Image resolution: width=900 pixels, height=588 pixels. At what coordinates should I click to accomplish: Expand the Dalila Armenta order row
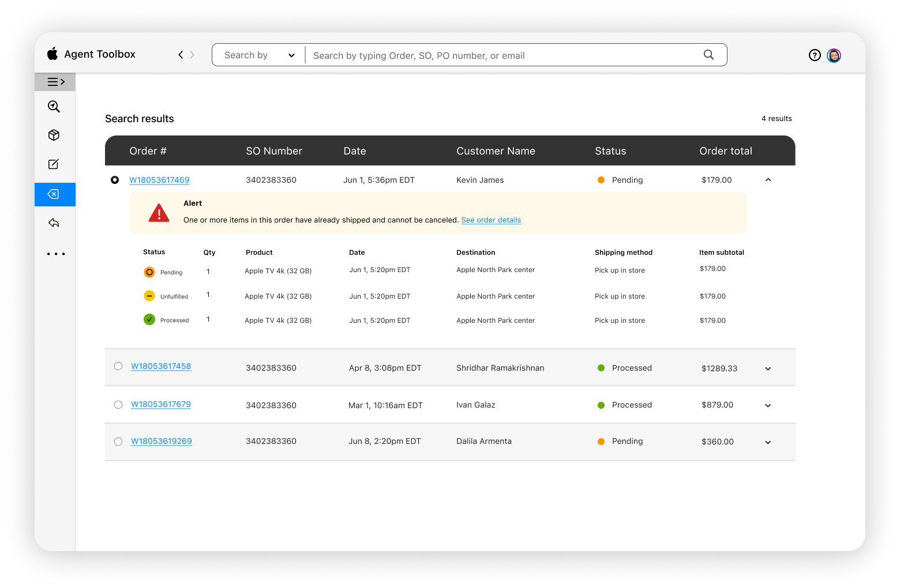pyautogui.click(x=768, y=443)
